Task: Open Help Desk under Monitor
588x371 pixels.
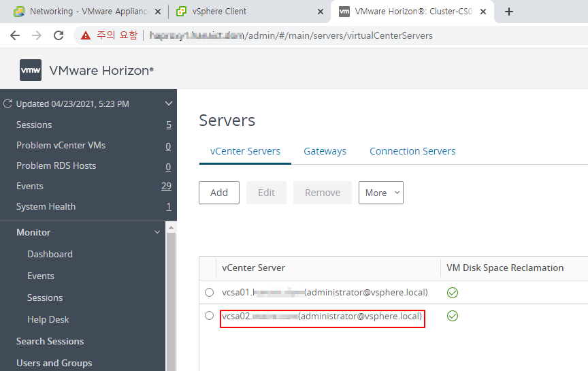Action: [x=48, y=320]
